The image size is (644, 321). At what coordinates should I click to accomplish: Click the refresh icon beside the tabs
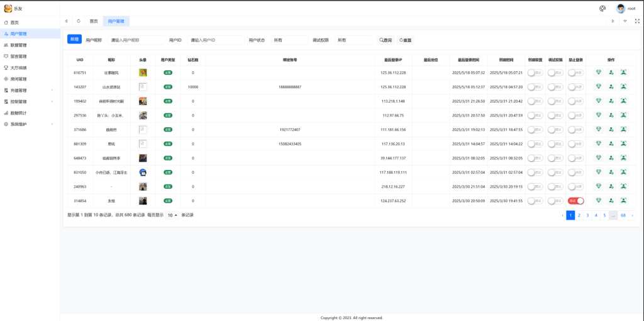tap(79, 21)
